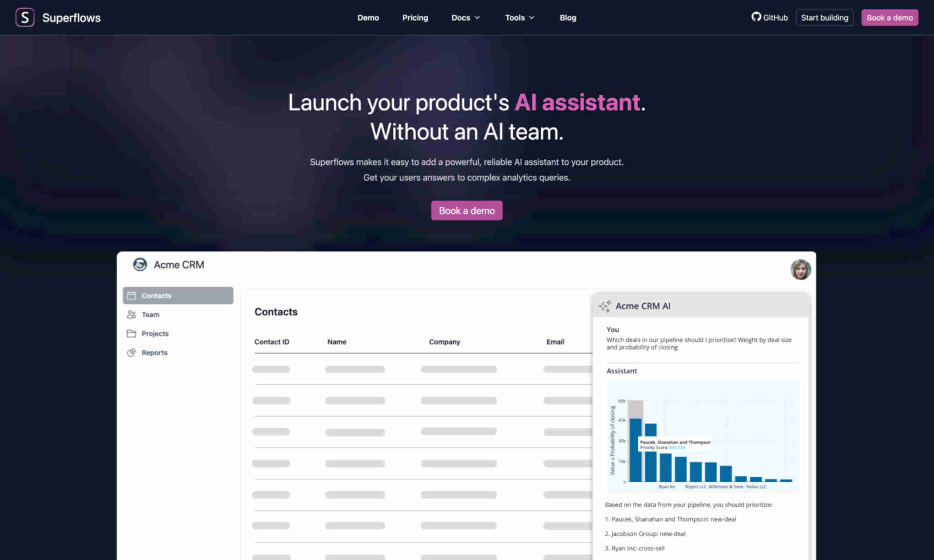Toggle the Contacts section active state
This screenshot has height=560, width=934.
tap(178, 296)
